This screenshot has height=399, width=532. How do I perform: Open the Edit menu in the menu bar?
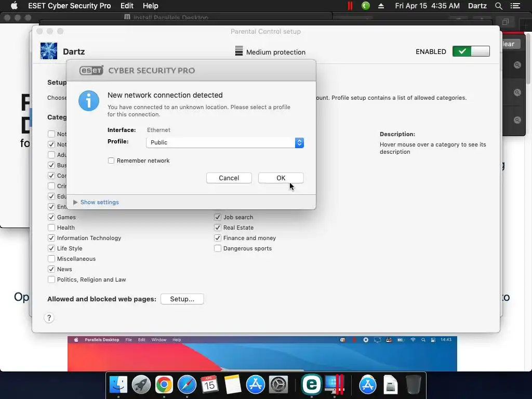coord(127,6)
